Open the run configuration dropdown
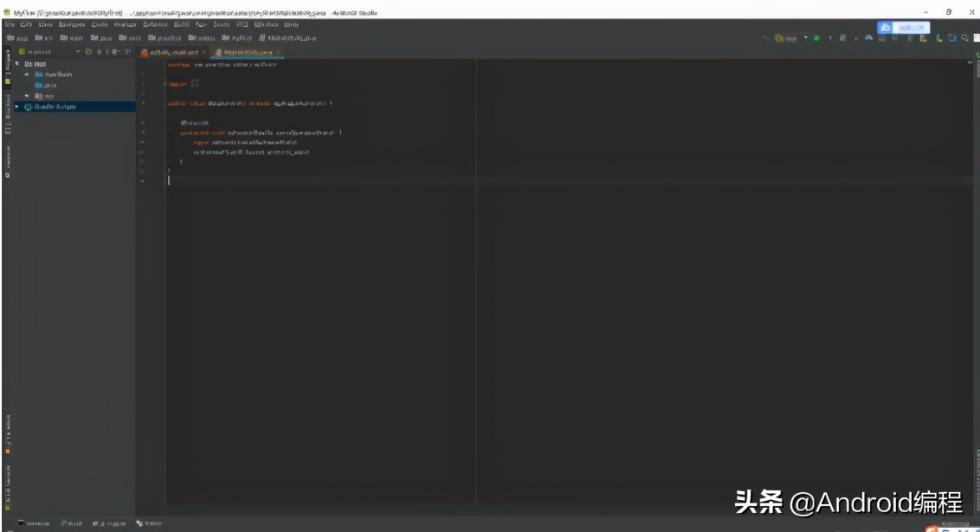980x532 pixels. tap(791, 38)
